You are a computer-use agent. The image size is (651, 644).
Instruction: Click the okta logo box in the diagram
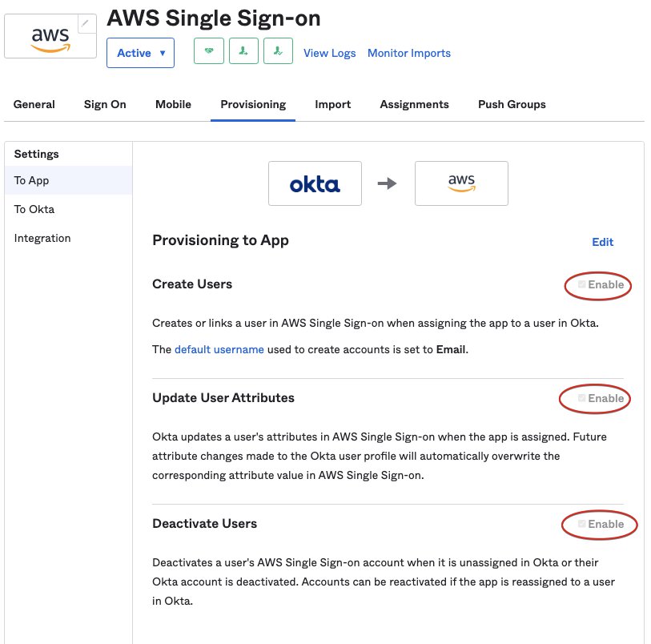315,183
